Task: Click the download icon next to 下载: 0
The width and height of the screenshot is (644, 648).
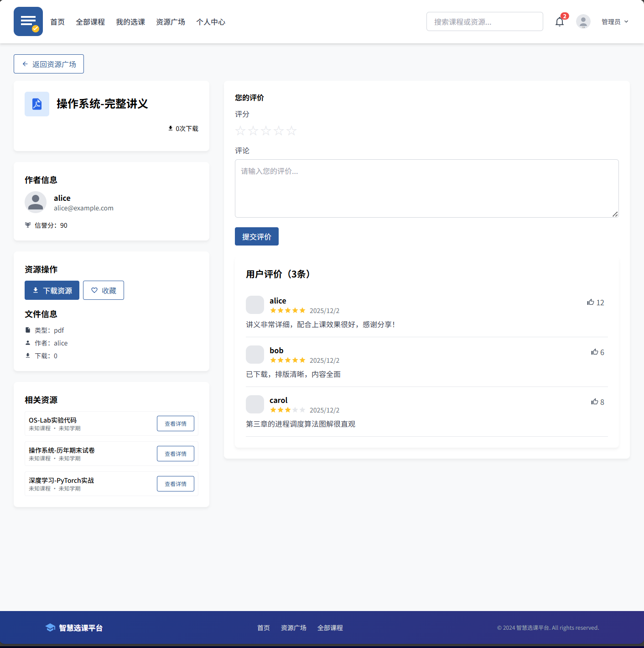Action: tap(28, 355)
